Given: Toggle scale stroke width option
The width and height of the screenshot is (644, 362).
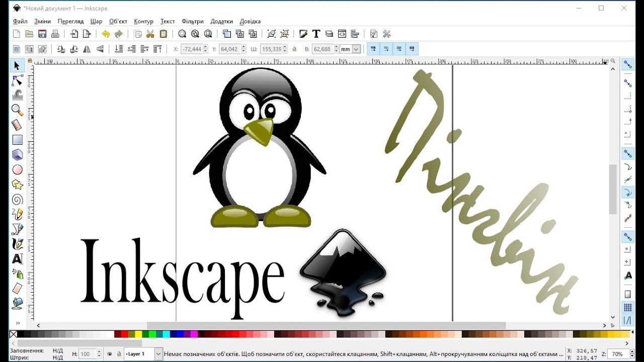Looking at the screenshot, I should point(373,49).
